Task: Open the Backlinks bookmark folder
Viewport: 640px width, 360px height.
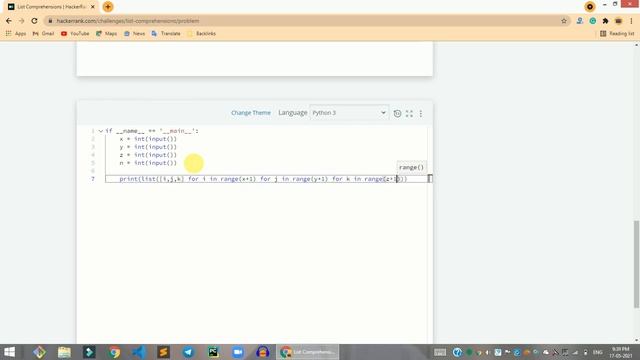Action: pyautogui.click(x=202, y=33)
